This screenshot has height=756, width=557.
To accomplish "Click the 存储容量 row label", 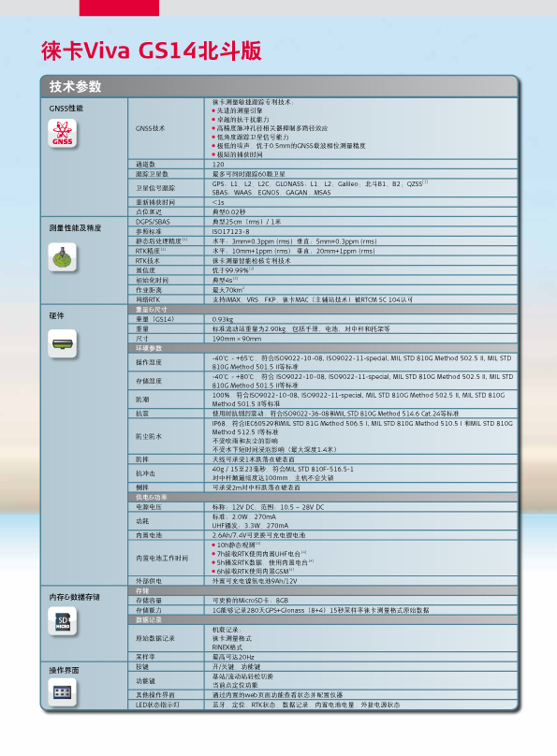I will click(149, 601).
